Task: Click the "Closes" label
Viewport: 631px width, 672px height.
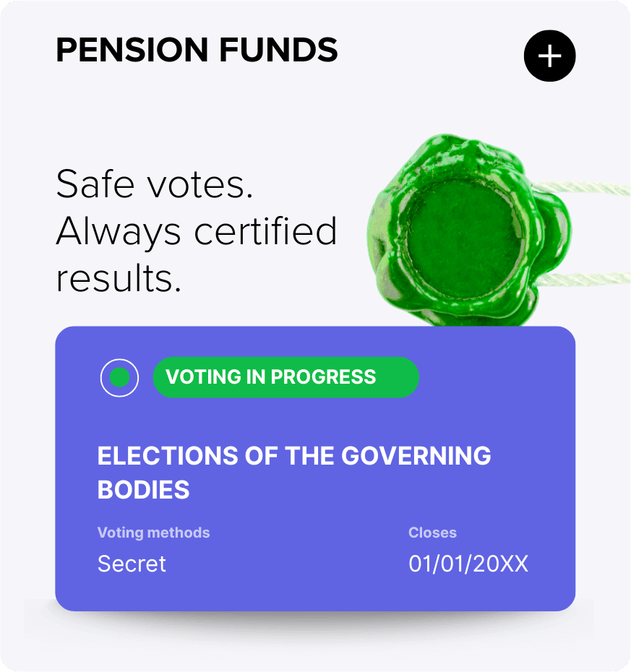Action: tap(432, 533)
